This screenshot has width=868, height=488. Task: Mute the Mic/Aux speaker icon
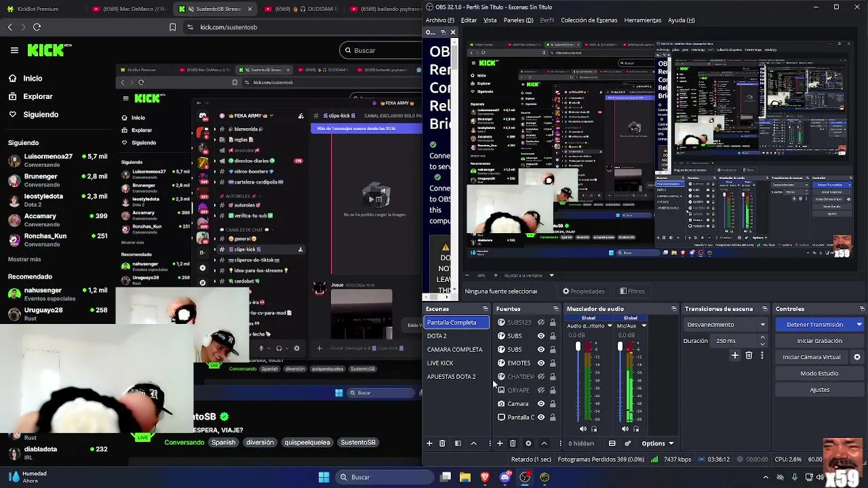click(x=625, y=429)
